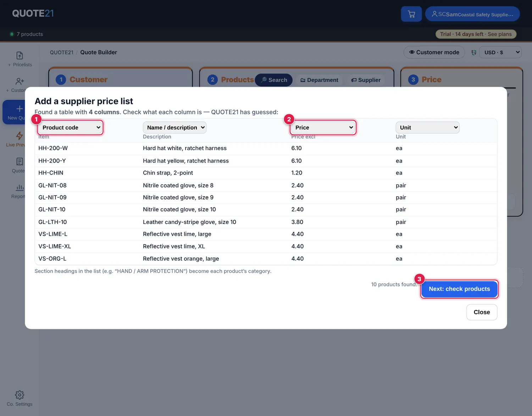Image resolution: width=532 pixels, height=416 pixels.
Task: Close the supplier price list dialog
Action: [x=482, y=312]
